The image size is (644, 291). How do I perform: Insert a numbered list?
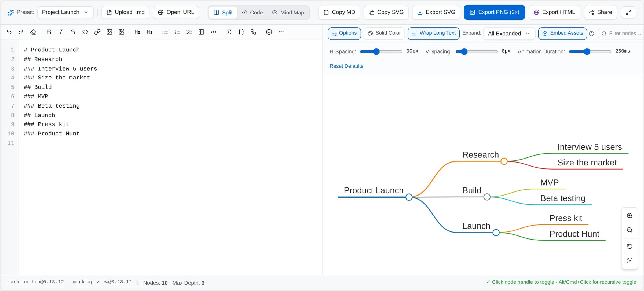[177, 32]
